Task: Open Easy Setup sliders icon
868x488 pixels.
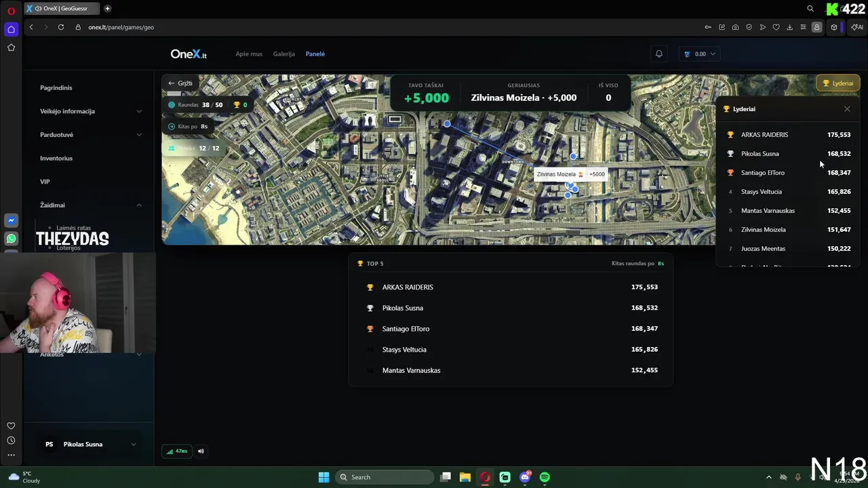Action: 803,27
